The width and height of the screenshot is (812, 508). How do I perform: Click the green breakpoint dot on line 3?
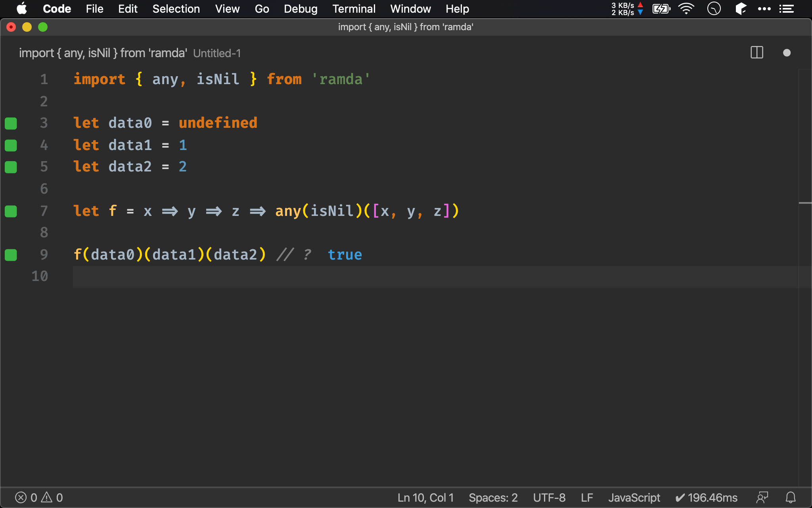11,123
